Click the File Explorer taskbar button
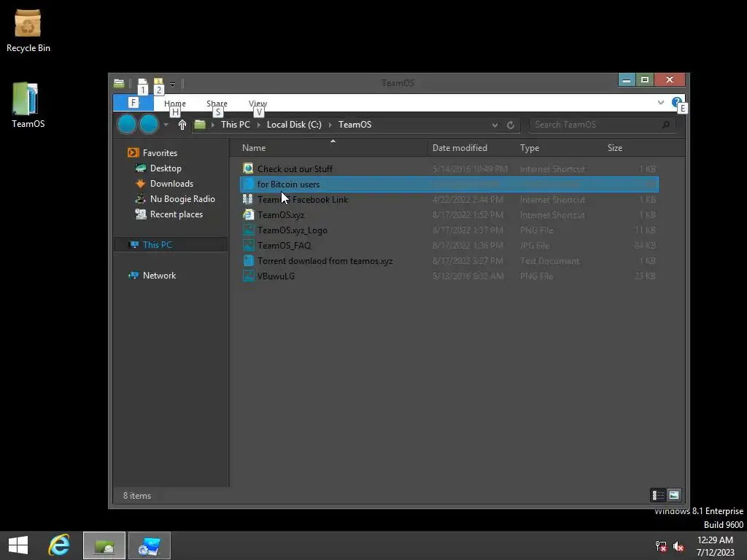Viewport: 747px width, 560px height. click(104, 545)
